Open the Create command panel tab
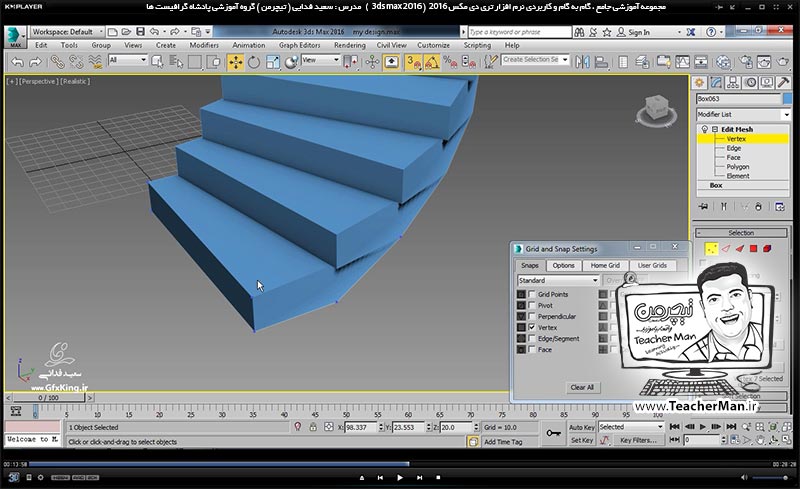This screenshot has width=800, height=489. [699, 82]
